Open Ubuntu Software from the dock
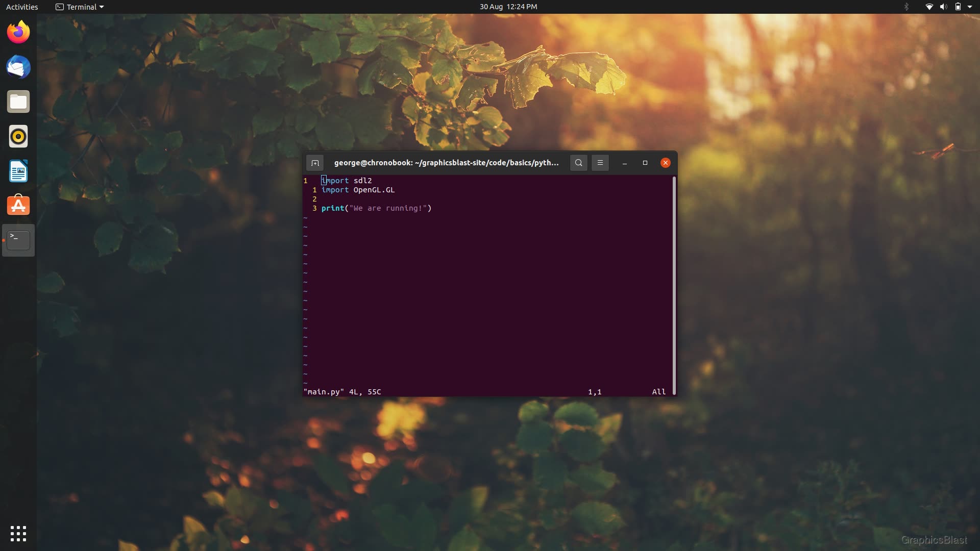 pyautogui.click(x=18, y=206)
